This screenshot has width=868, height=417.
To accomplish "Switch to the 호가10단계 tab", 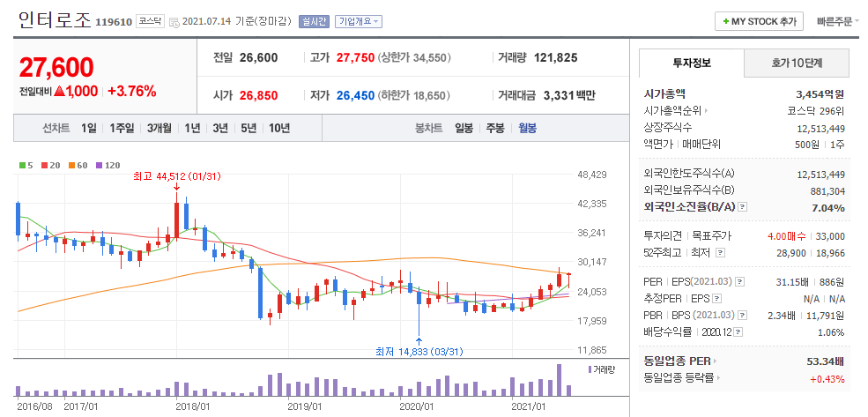I will tap(797, 63).
